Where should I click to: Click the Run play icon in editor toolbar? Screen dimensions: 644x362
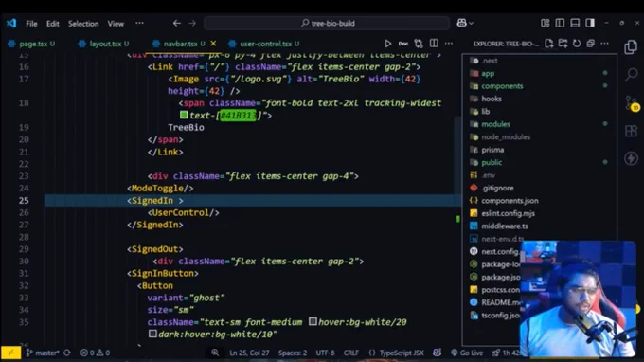coord(387,44)
